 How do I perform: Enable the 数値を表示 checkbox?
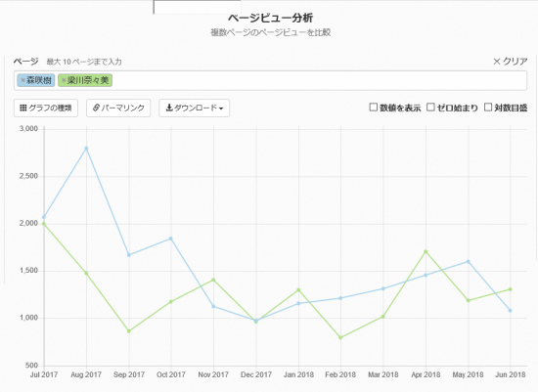(374, 108)
